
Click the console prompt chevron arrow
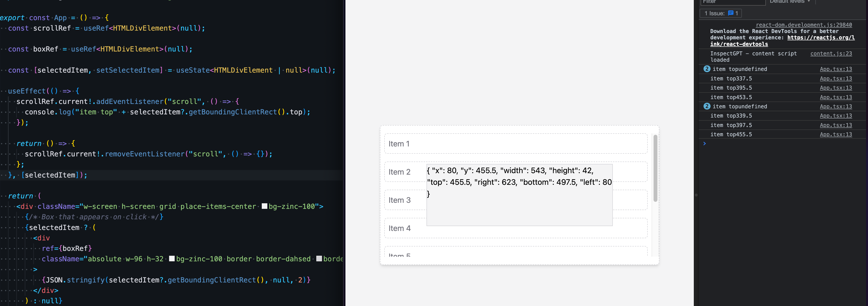pos(704,144)
